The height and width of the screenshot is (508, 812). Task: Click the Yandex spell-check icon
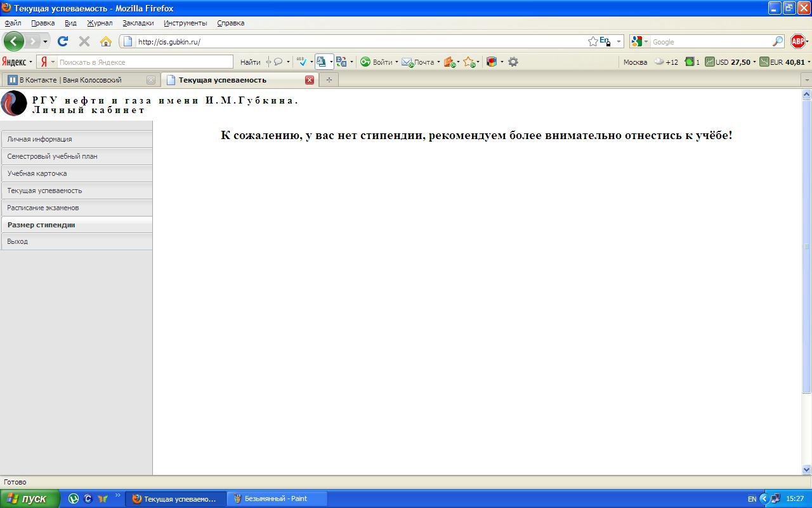(x=302, y=62)
